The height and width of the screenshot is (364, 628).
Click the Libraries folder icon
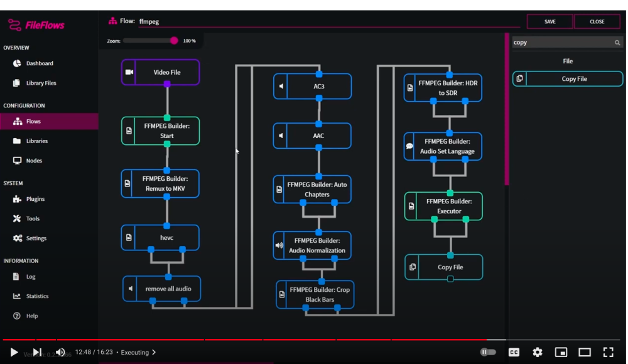tap(17, 141)
